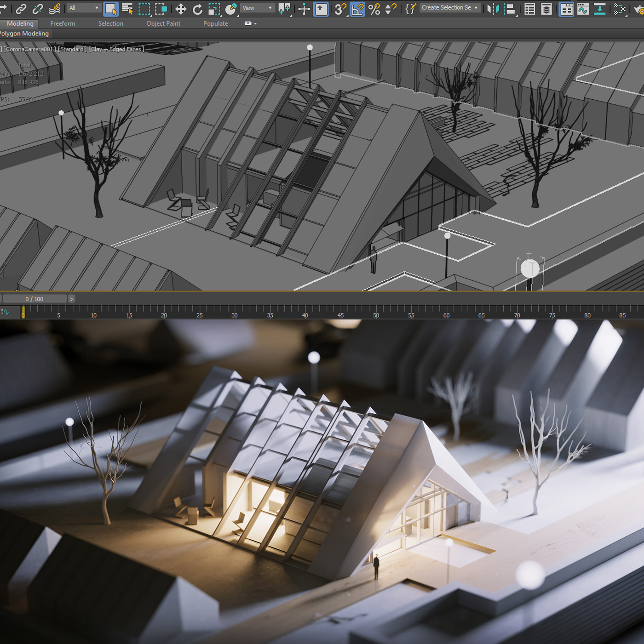The image size is (644, 644).
Task: Click Bind to Space Warp icon
Action: point(55,9)
